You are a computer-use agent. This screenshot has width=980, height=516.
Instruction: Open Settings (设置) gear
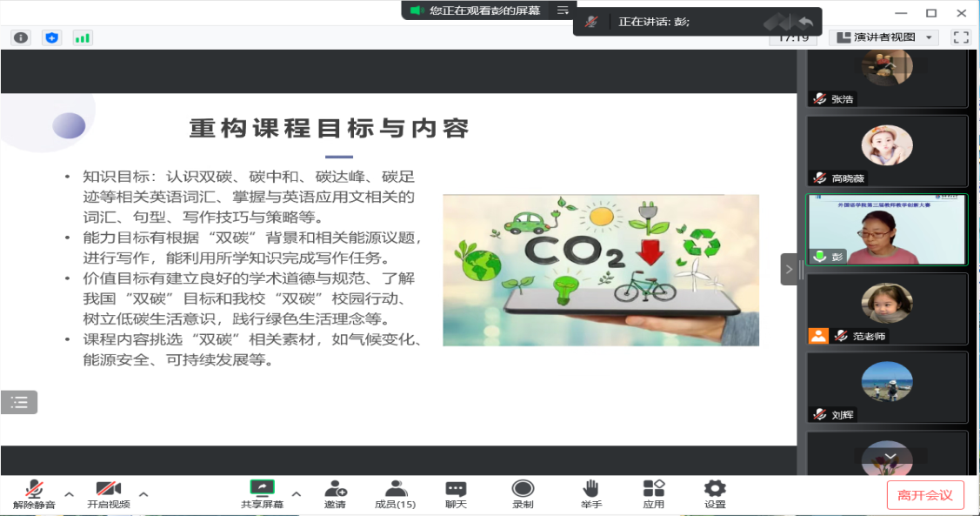tap(715, 493)
